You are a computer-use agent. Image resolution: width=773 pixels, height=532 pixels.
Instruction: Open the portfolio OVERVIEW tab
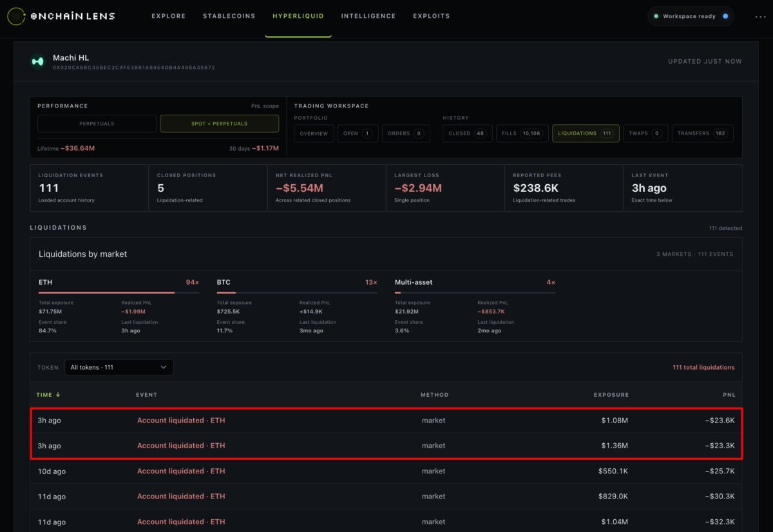click(314, 133)
